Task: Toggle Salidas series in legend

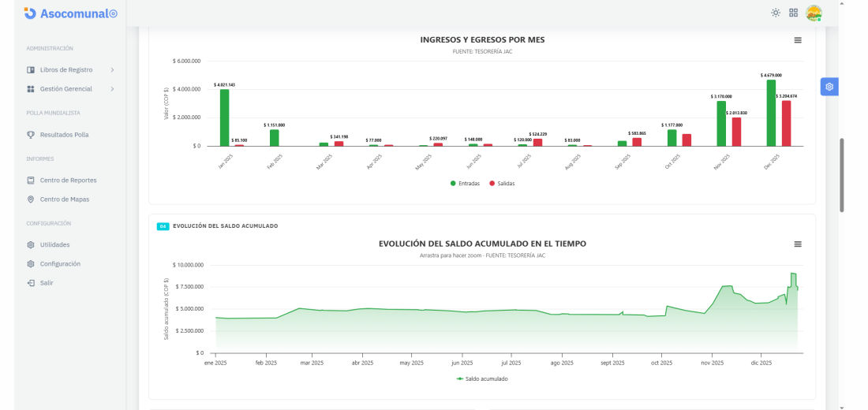Action: pyautogui.click(x=502, y=183)
